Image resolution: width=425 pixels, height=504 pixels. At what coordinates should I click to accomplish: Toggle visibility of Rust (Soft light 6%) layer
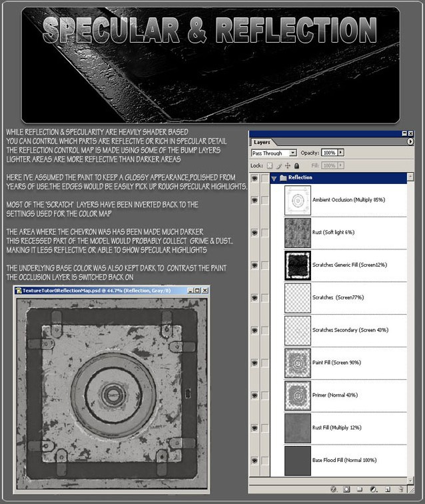254,233
